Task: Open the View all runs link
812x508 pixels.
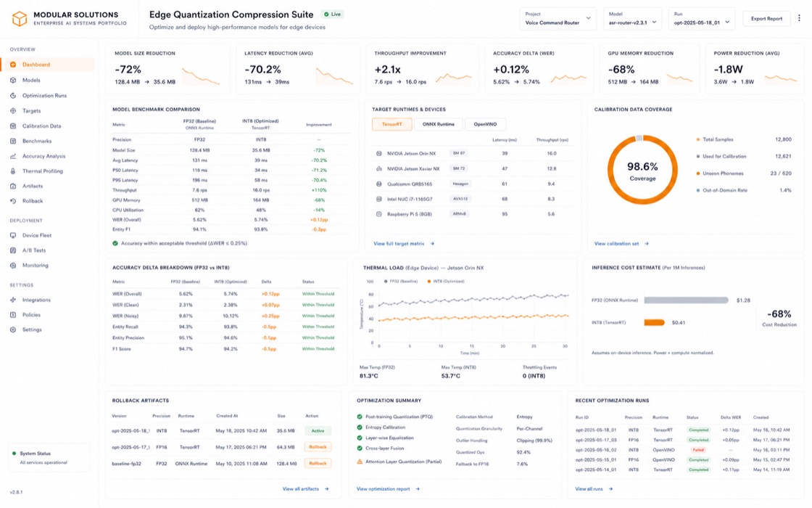Action: 594,489
